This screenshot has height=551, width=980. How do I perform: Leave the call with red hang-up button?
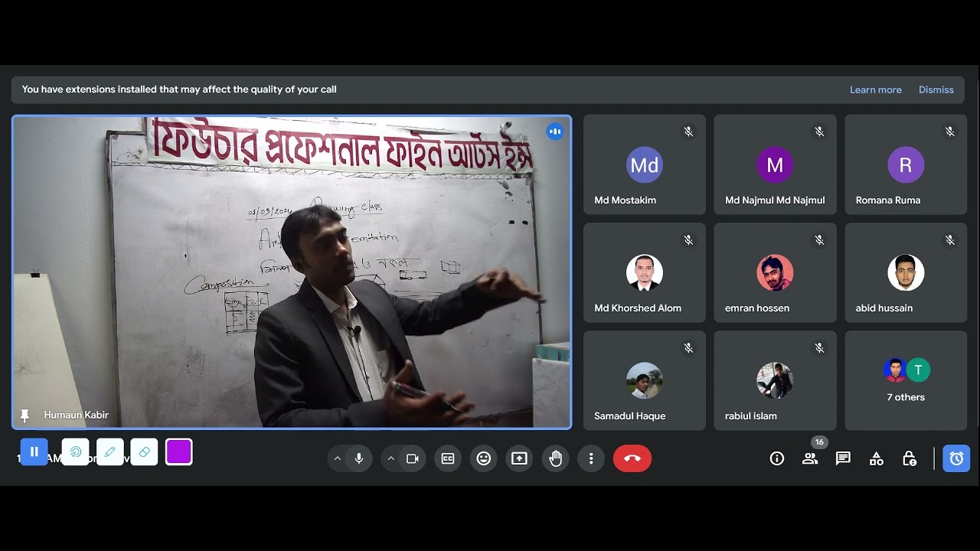click(x=632, y=458)
